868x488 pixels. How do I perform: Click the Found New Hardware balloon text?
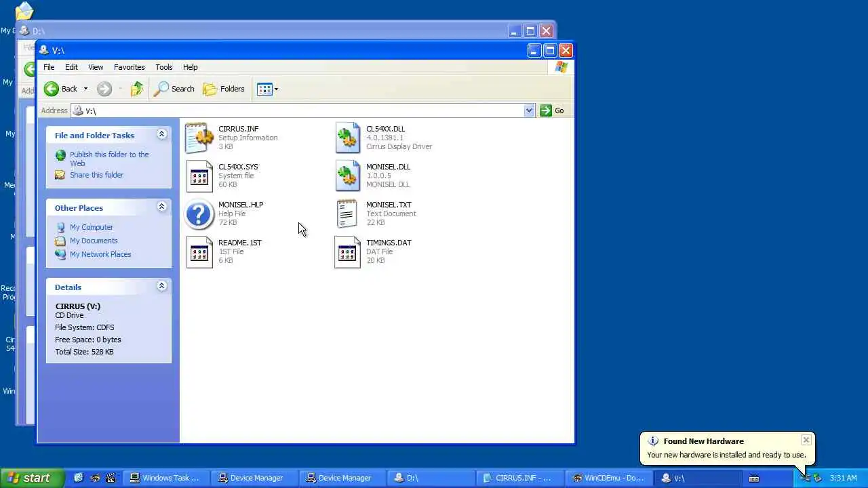point(726,455)
